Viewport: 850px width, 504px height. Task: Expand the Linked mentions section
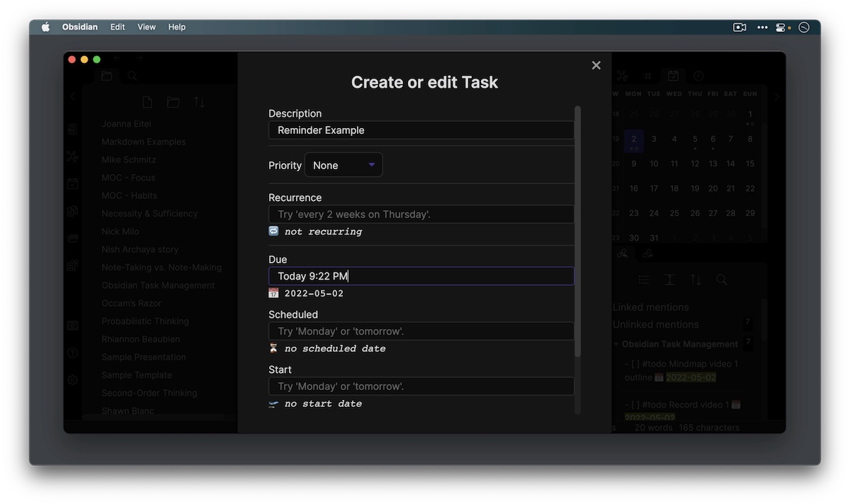coord(651,307)
